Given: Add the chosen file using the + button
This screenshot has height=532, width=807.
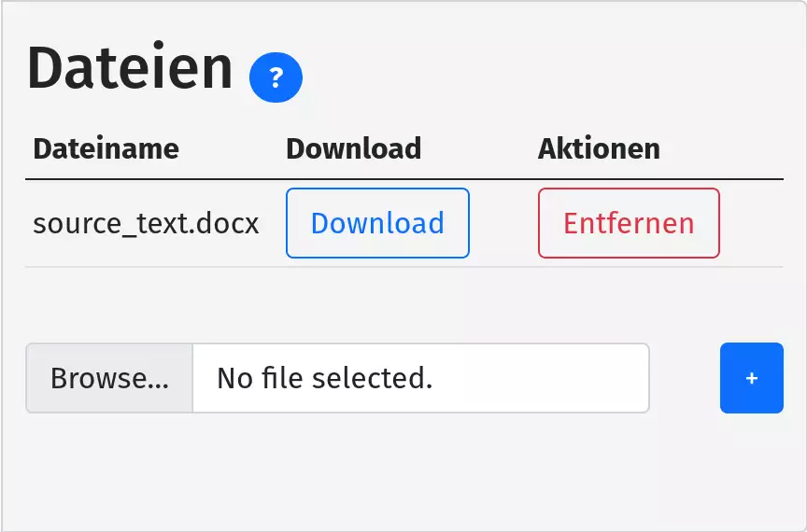Looking at the screenshot, I should pos(751,378).
